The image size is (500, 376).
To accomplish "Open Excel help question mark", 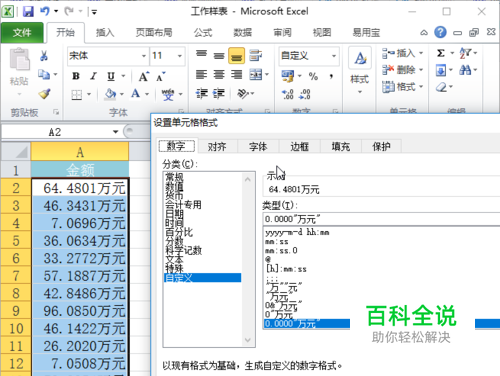I will point(440,32).
